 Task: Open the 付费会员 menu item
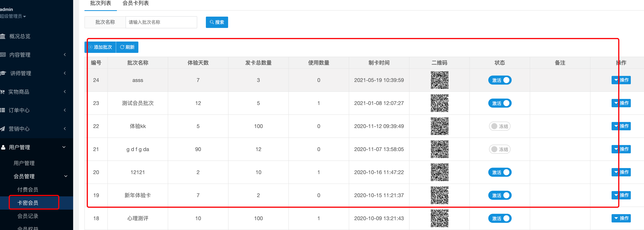point(28,190)
